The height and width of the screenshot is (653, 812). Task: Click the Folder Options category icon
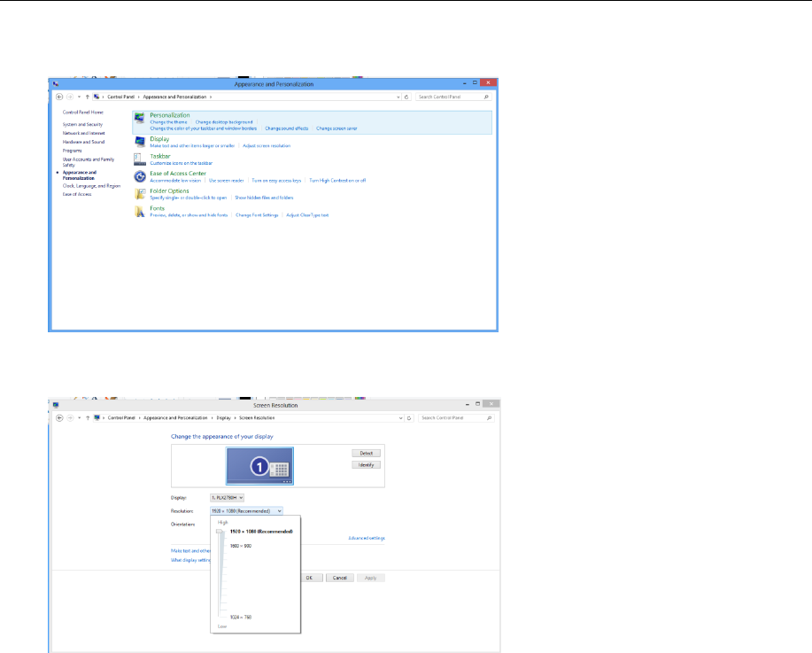click(x=140, y=194)
